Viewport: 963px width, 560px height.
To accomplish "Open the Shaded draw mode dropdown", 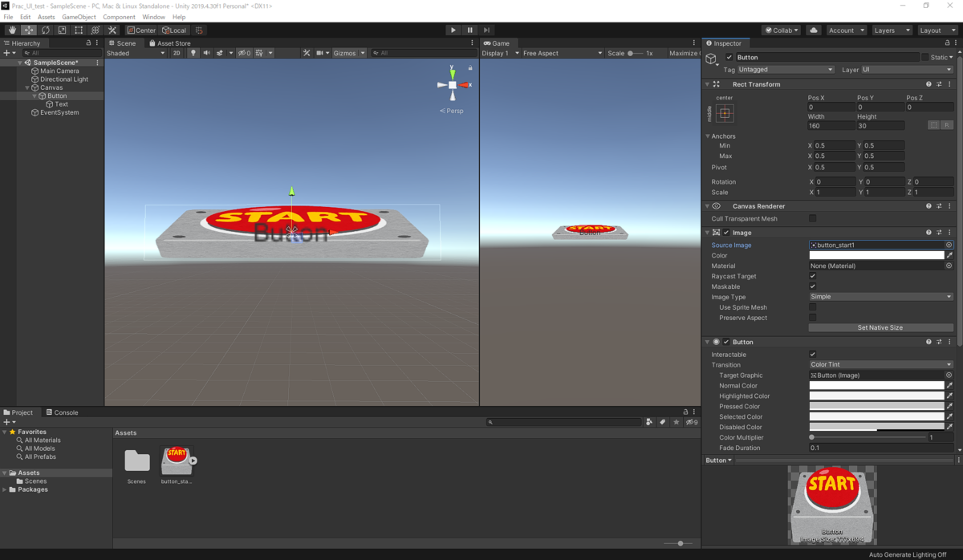I will pos(136,53).
